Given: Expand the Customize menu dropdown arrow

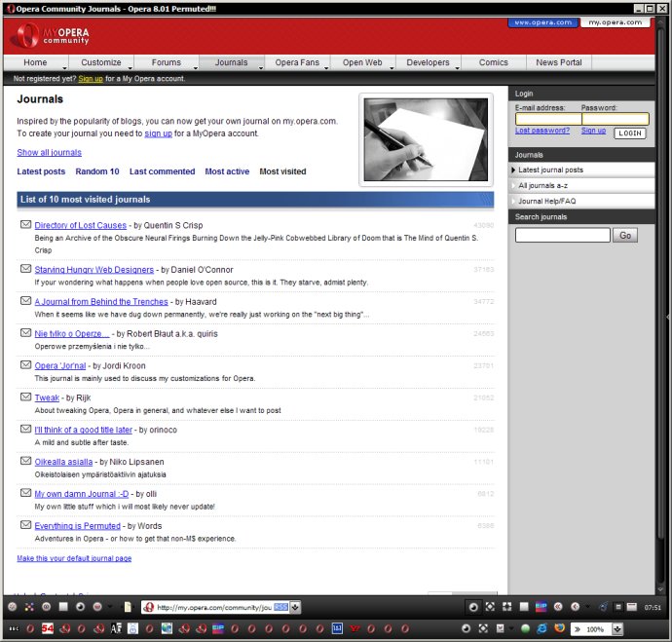Looking at the screenshot, I should coord(129,68).
